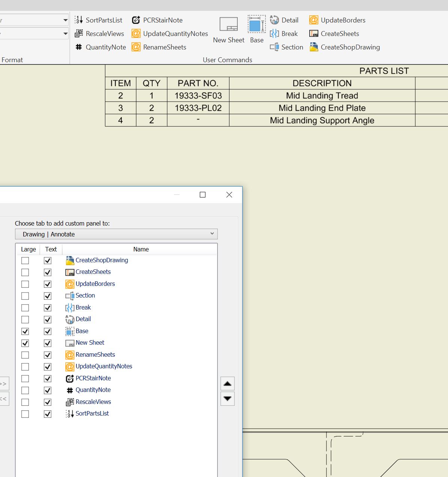Disable Text display for CreateSheets

click(48, 272)
